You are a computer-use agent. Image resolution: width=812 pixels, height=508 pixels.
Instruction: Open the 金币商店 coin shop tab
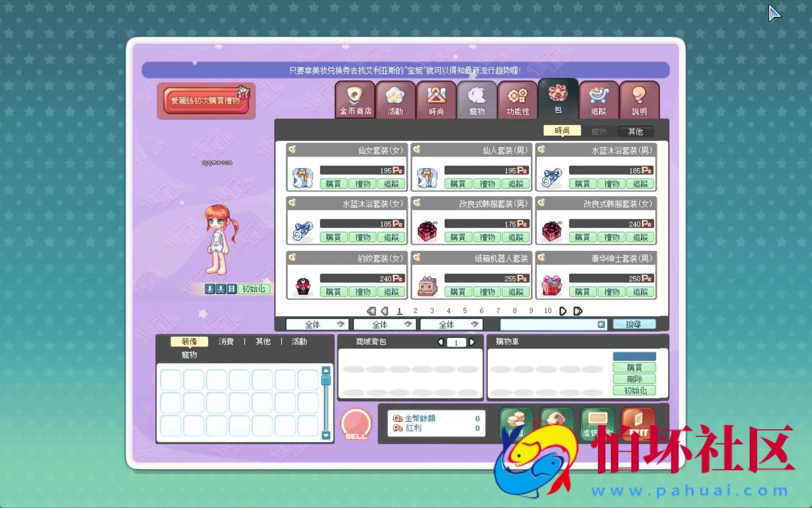pyautogui.click(x=355, y=100)
